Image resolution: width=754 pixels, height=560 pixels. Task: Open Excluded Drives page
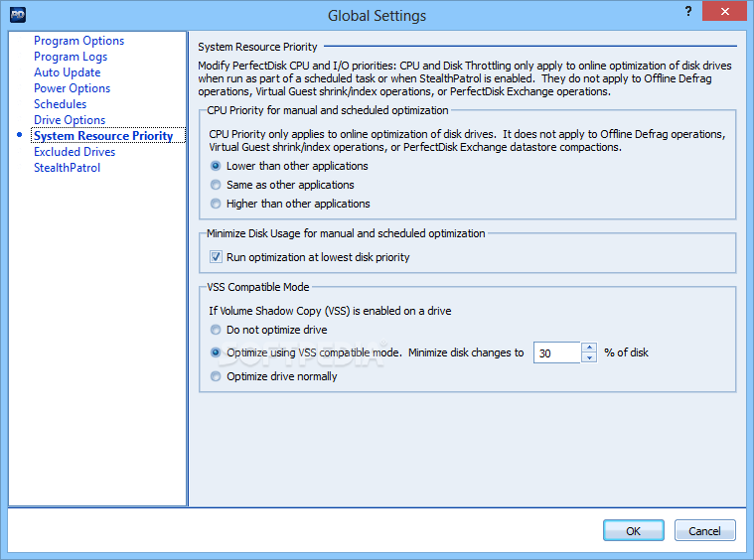click(x=75, y=152)
